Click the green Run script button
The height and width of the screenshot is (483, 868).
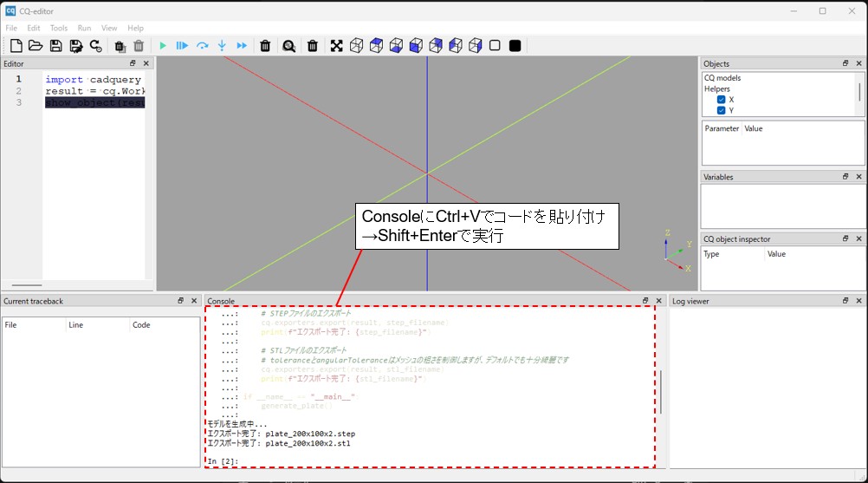point(162,46)
